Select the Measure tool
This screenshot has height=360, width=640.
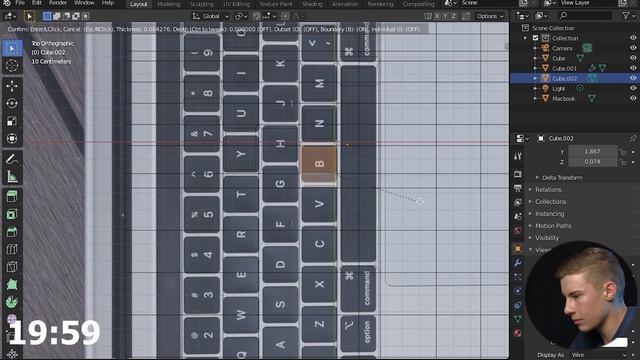12,177
